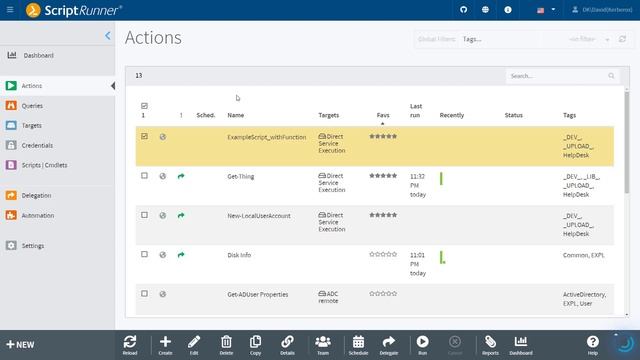This screenshot has width=640, height=360.
Task: Open the headset support icon
Action: tap(463, 10)
